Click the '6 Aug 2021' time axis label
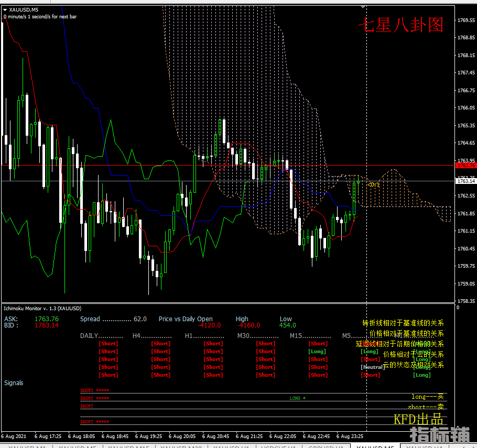Screen dimensions: 477x448 tap(14, 436)
